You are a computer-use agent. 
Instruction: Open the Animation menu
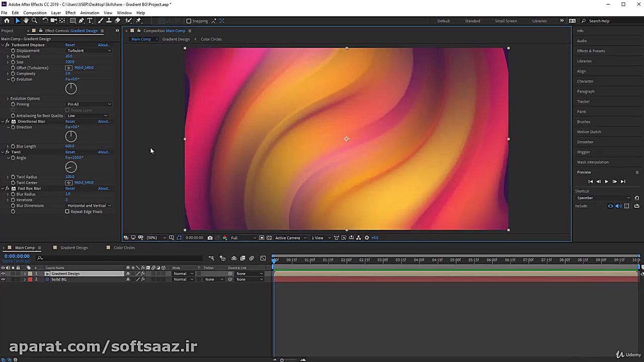coord(90,13)
